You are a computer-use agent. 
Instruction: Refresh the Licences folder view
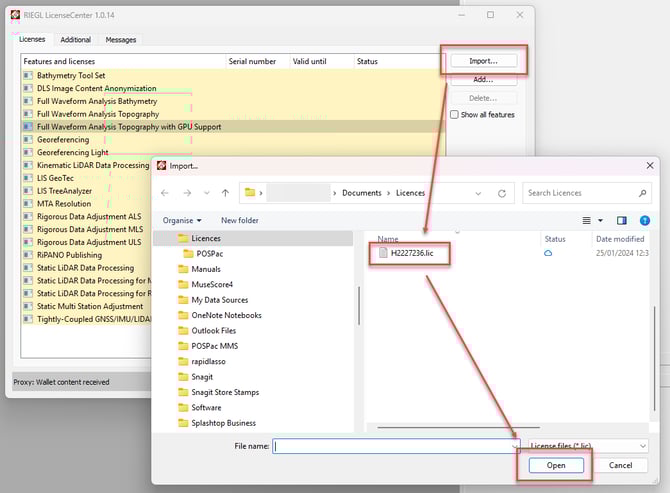pyautogui.click(x=501, y=193)
